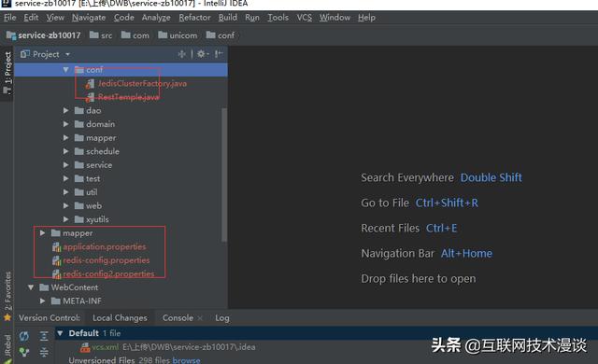Expand the mapper folder under unicom

66,138
